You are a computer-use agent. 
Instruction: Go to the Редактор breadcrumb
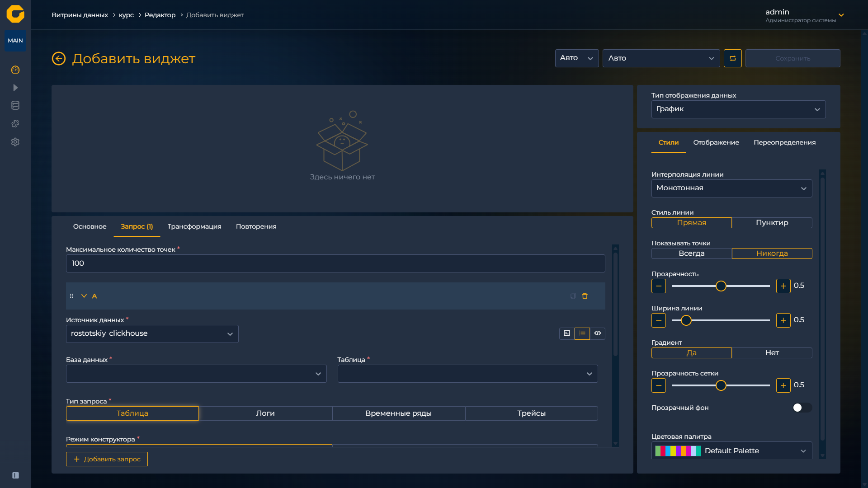tap(160, 15)
